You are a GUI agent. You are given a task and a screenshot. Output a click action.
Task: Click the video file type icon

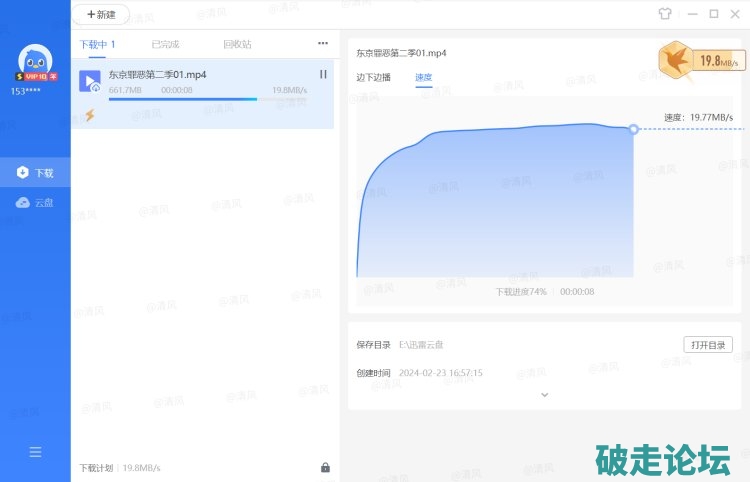[90, 81]
